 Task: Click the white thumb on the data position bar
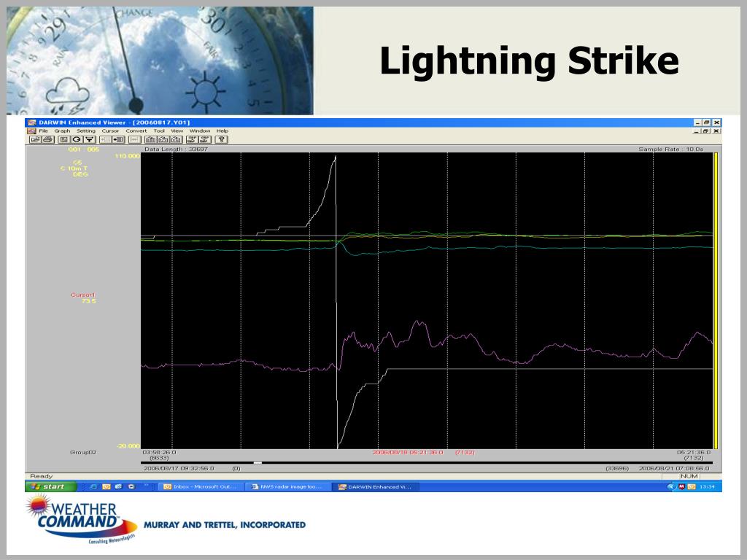pyautogui.click(x=258, y=463)
